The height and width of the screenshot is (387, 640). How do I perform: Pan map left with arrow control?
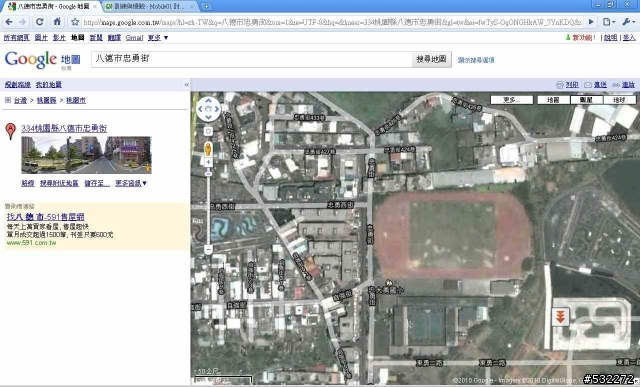pyautogui.click(x=200, y=109)
